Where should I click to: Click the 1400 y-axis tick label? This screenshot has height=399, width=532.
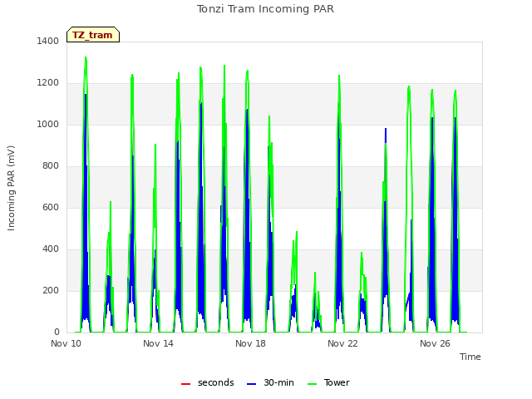point(48,41)
